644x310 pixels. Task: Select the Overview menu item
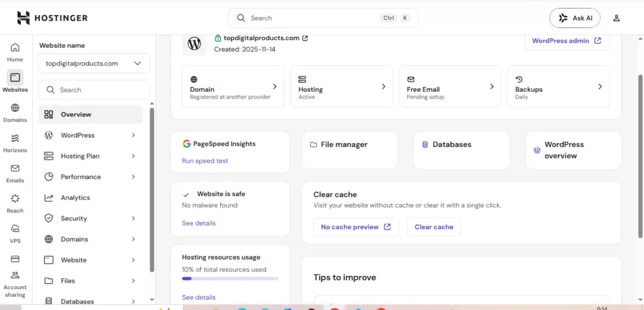tap(91, 114)
